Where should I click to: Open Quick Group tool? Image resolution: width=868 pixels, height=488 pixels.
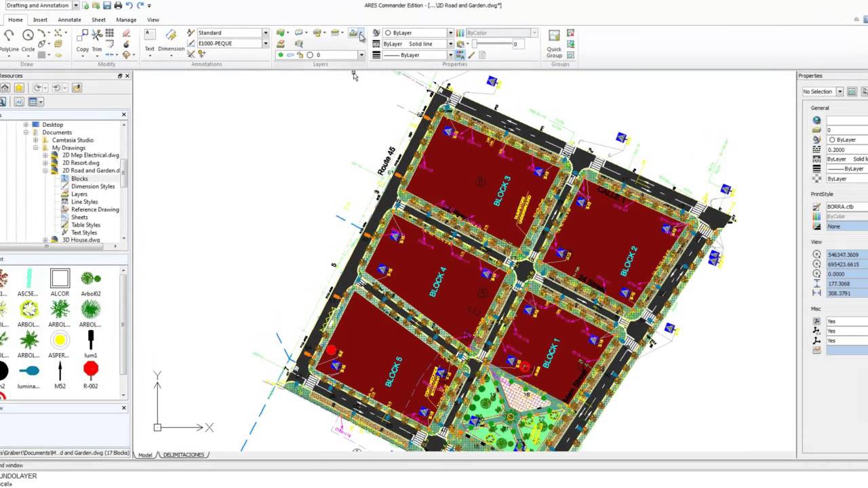coord(554,43)
